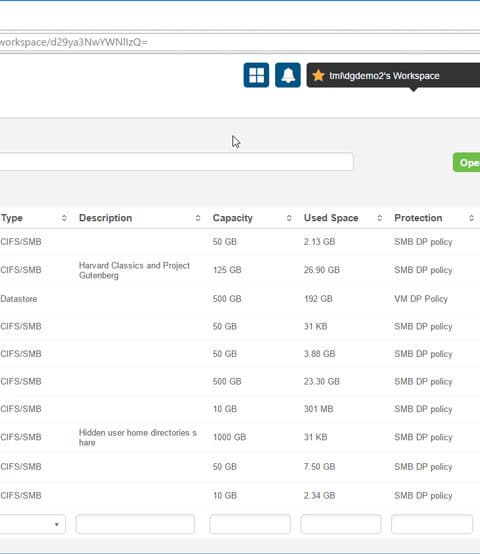
Task: Sort by Capacity column arrows
Action: point(289,218)
